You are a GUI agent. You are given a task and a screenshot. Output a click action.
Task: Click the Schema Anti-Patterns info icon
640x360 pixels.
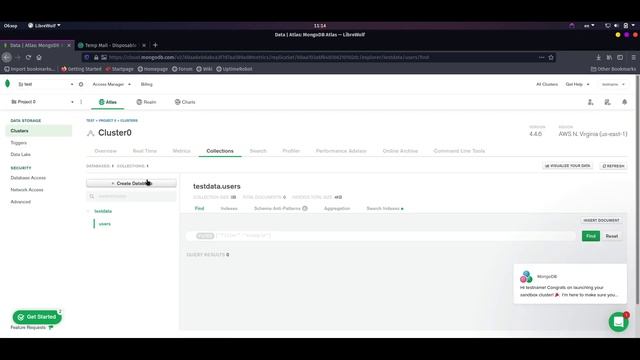click(x=305, y=208)
